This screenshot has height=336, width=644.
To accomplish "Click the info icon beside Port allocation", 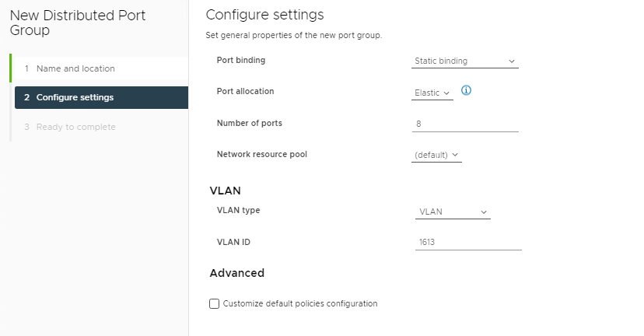I will pos(467,91).
